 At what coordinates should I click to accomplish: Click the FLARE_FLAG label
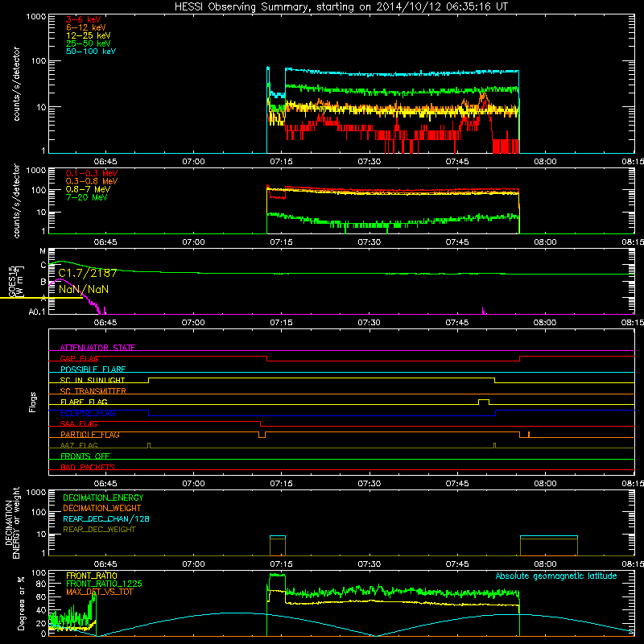pyautogui.click(x=84, y=402)
